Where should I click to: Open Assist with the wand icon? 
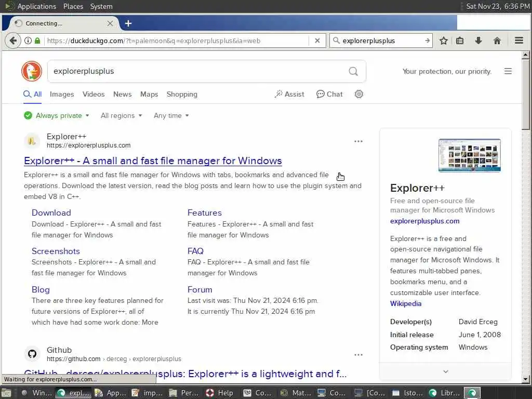point(289,94)
